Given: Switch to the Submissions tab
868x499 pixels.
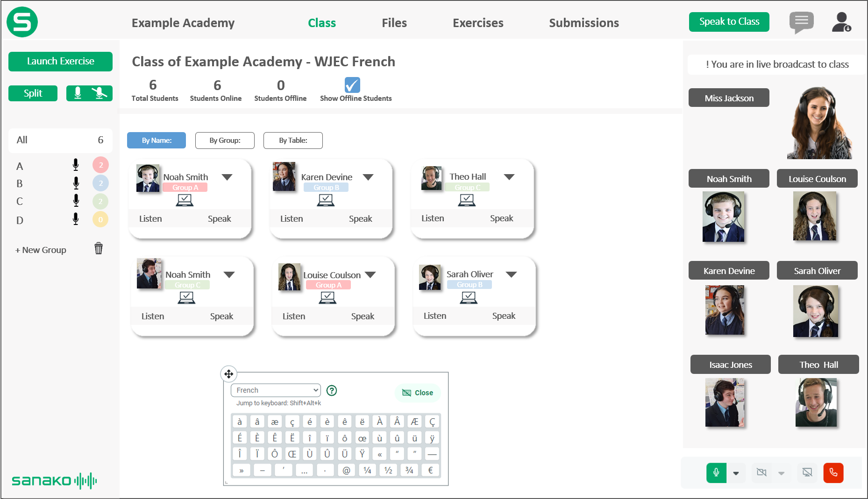Looking at the screenshot, I should [x=584, y=23].
